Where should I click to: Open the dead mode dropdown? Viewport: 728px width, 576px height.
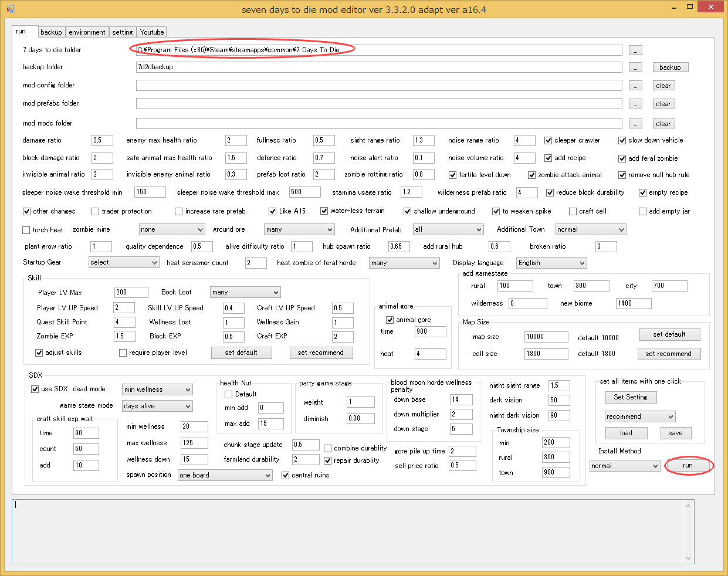(x=157, y=389)
